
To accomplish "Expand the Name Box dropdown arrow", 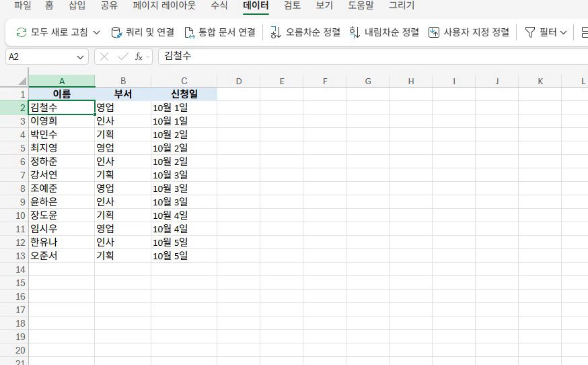I will pos(80,57).
